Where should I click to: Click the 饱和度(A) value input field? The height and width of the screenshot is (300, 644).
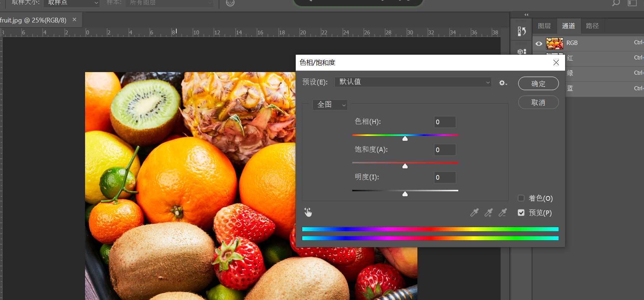(x=445, y=150)
